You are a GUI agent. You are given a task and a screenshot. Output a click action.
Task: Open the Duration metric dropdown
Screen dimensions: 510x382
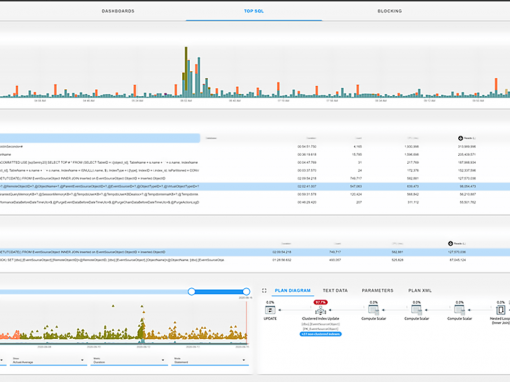pos(129,361)
